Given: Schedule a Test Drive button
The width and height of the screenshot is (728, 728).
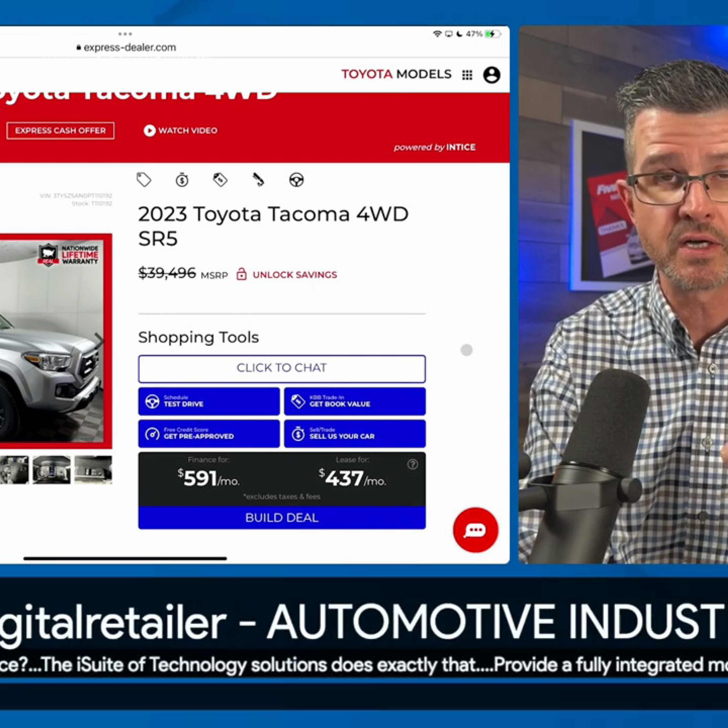Looking at the screenshot, I should click(x=209, y=401).
